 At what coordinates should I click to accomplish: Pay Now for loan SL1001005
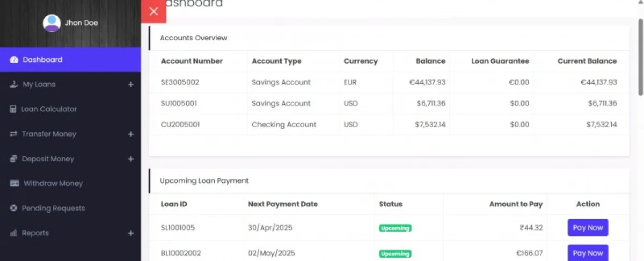[588, 228]
